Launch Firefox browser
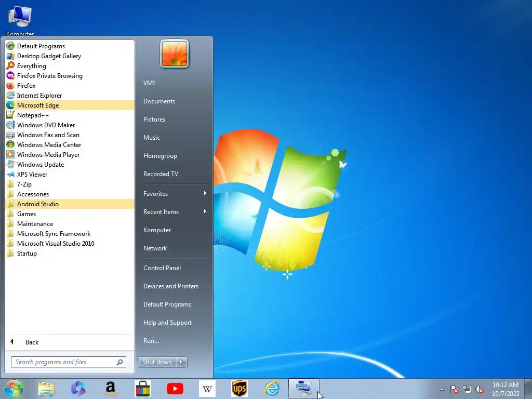 click(70, 86)
